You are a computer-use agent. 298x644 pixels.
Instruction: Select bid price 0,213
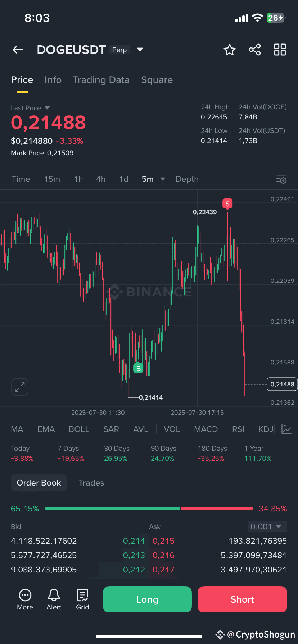(x=134, y=555)
